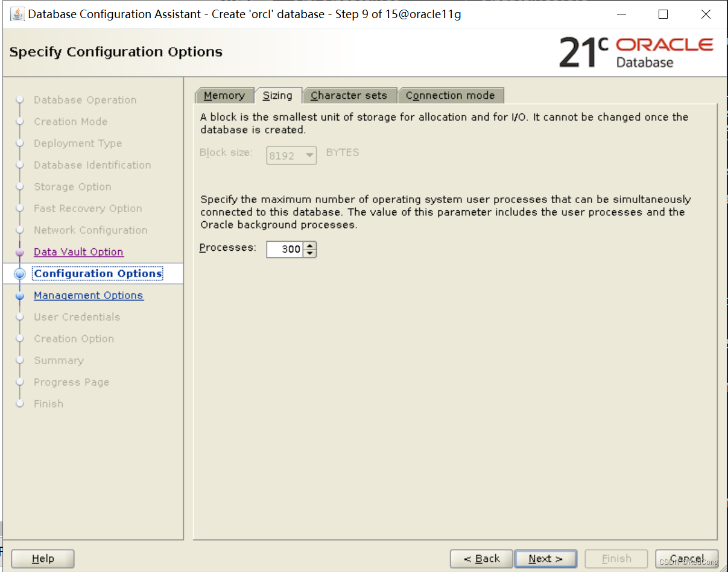Open the Character sets tab
This screenshot has height=572, width=728.
point(349,95)
